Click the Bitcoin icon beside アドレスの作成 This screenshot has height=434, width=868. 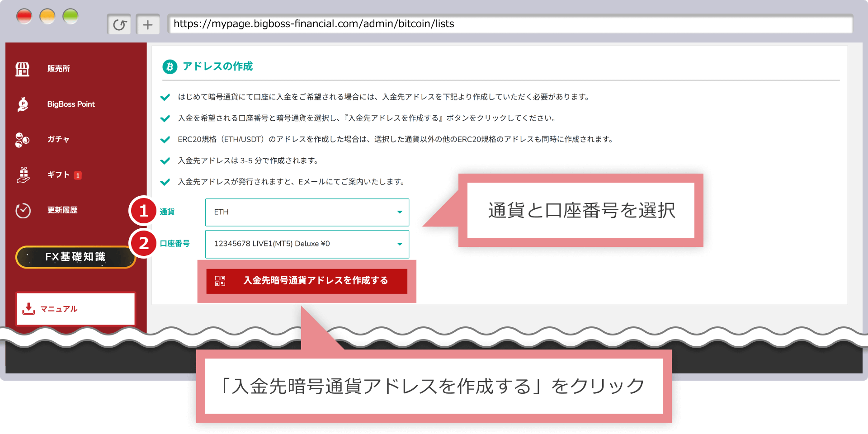(x=170, y=67)
